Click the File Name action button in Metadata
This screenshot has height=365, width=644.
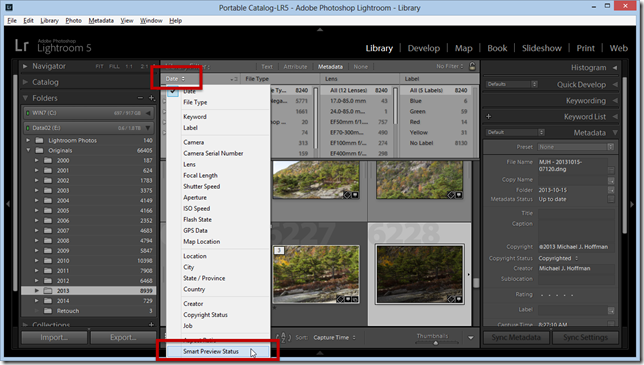(611, 170)
